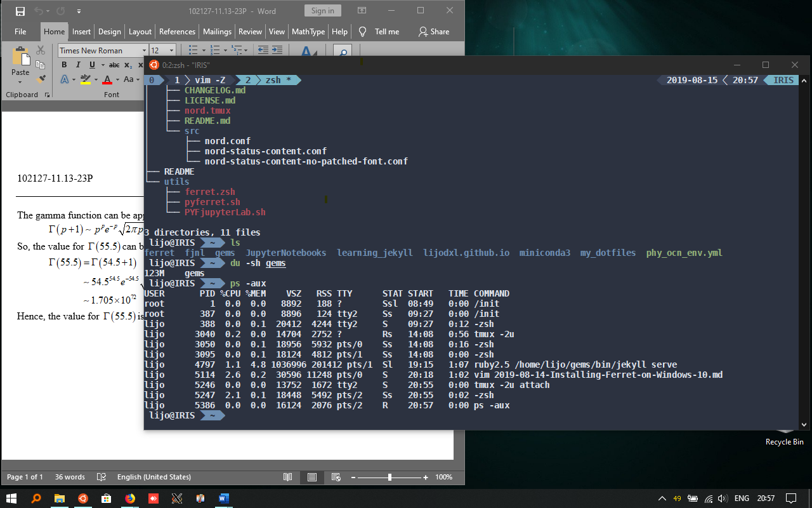Screen dimensions: 812x508
Task: Select tmux window 1 vim -Z
Action: 201,80
